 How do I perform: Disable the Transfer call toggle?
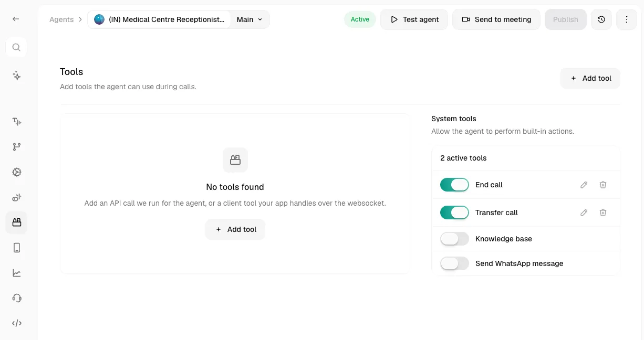point(454,212)
